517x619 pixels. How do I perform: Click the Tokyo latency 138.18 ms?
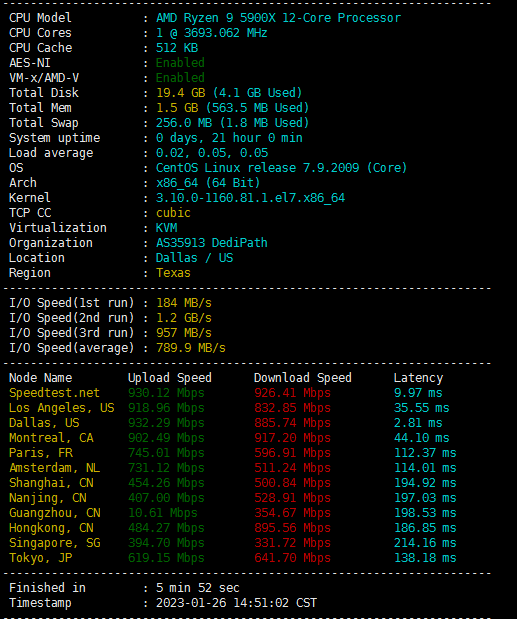pos(425,558)
